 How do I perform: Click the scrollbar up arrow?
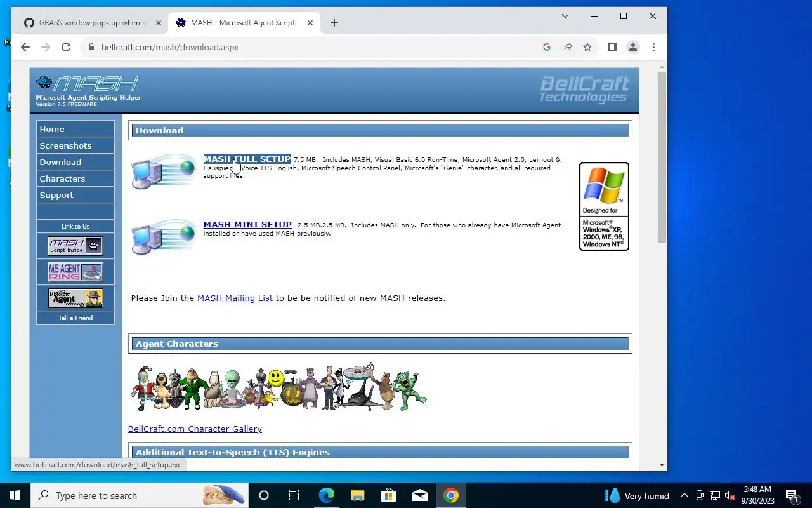pyautogui.click(x=662, y=67)
